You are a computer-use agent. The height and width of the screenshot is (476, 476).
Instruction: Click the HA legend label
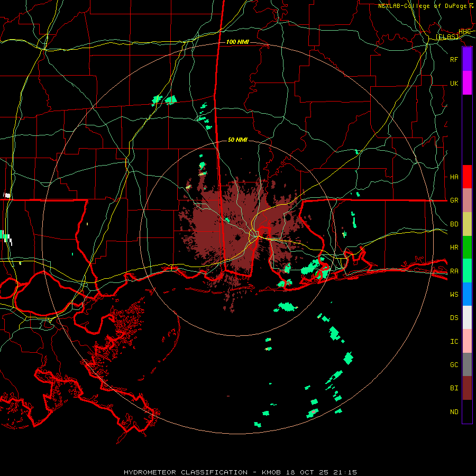[454, 177]
